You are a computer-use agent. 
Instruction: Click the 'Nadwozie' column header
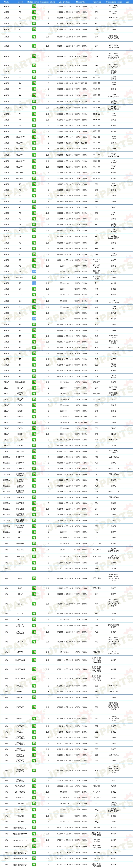(x=97, y=2)
